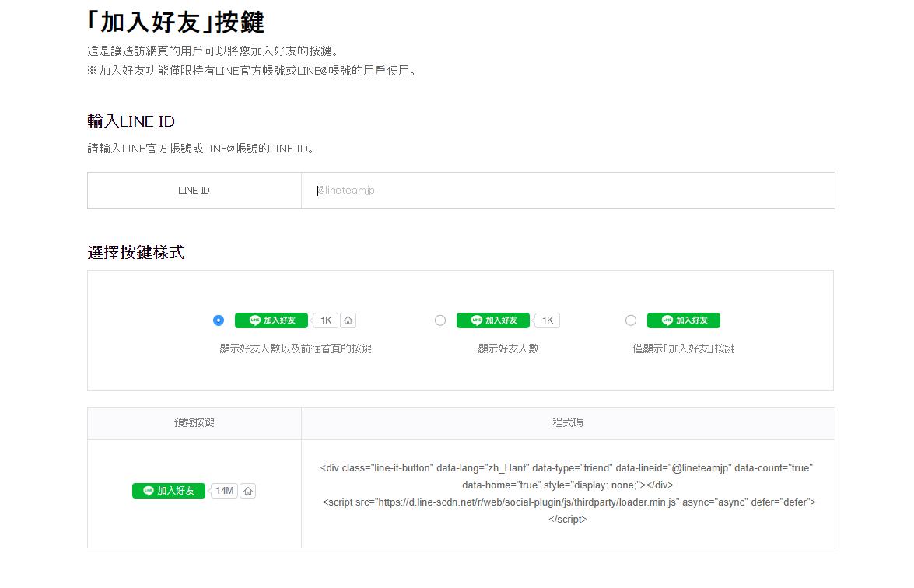The width and height of the screenshot is (914, 588).
Task: Click the LINE ID label cell in the table
Action: click(x=194, y=190)
